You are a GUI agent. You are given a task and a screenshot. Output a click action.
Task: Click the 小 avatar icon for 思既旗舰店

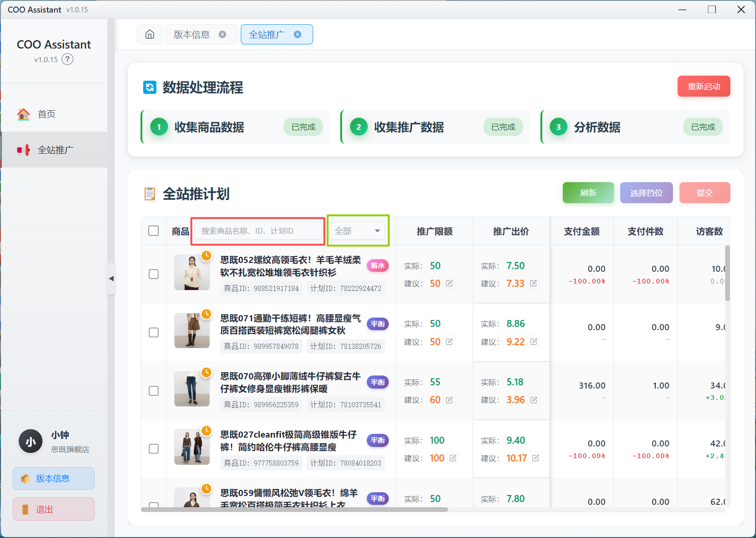click(30, 441)
